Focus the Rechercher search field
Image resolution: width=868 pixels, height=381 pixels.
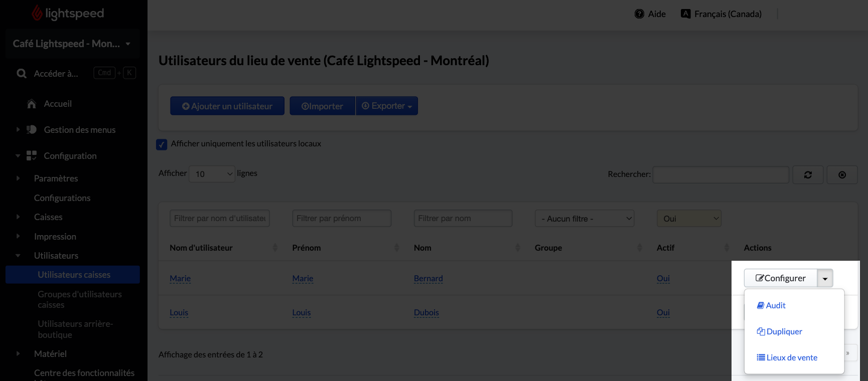tap(720, 174)
